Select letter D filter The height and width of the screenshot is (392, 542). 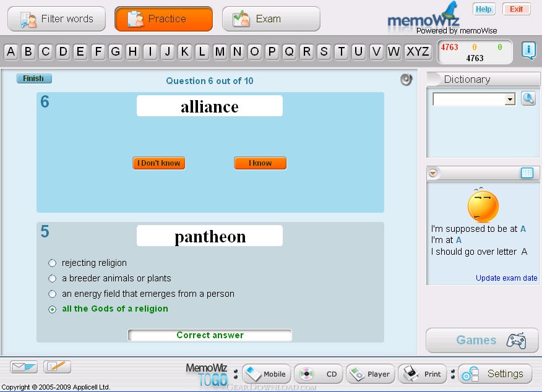63,51
